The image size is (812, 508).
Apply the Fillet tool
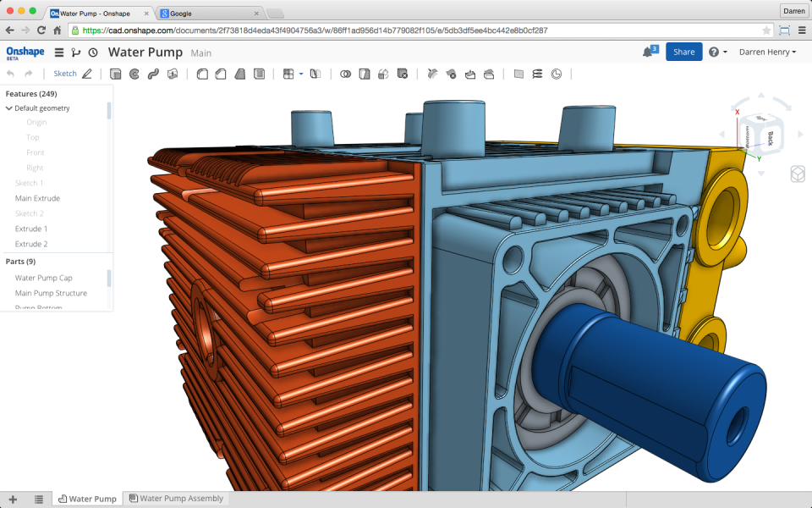(205, 74)
